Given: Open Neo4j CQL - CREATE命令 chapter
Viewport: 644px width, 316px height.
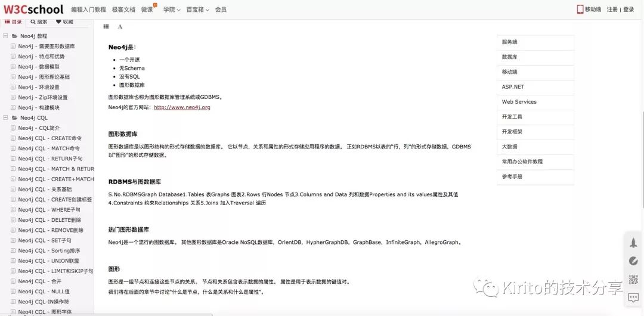Looking at the screenshot, I should coord(49,138).
